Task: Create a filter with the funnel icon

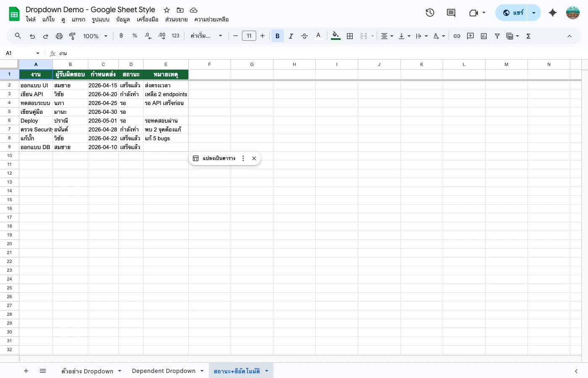Action: [x=497, y=36]
